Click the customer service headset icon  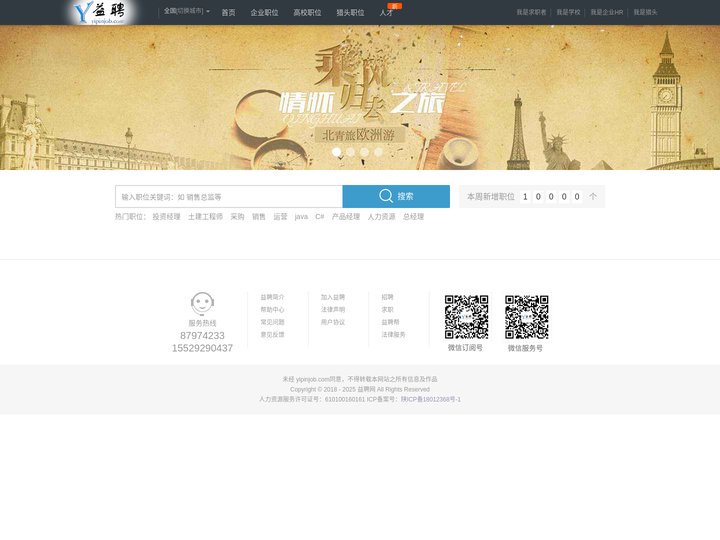pyautogui.click(x=202, y=304)
